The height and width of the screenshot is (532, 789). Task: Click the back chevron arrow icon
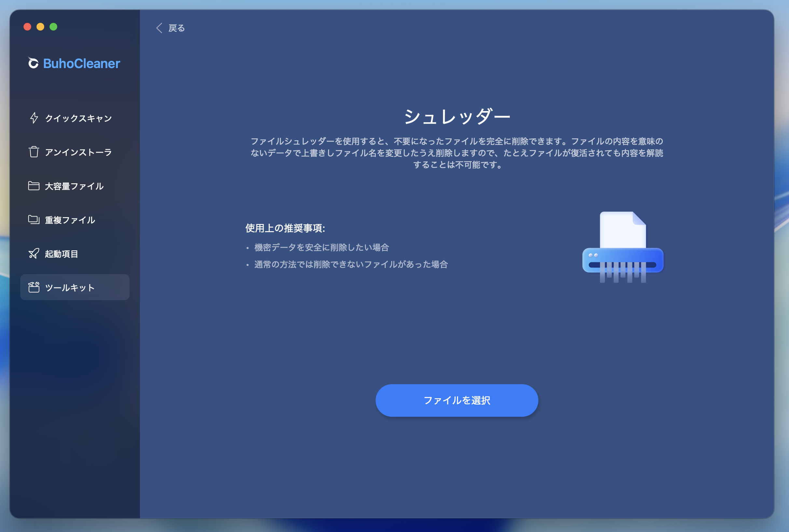click(159, 28)
